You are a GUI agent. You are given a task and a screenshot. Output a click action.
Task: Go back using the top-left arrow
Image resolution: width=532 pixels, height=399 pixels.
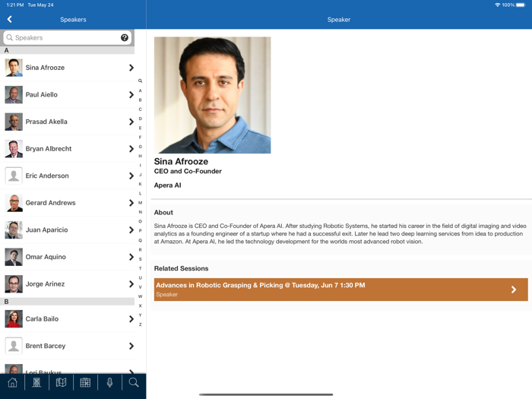(x=10, y=19)
